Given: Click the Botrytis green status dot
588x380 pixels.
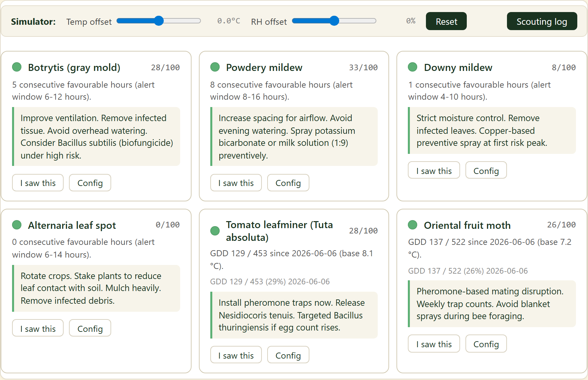Looking at the screenshot, I should tap(17, 67).
